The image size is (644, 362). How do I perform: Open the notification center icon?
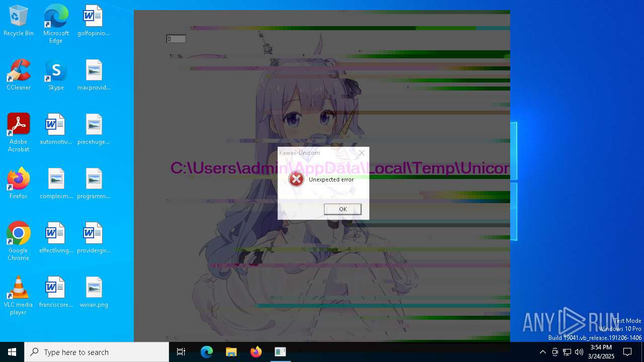(x=627, y=352)
